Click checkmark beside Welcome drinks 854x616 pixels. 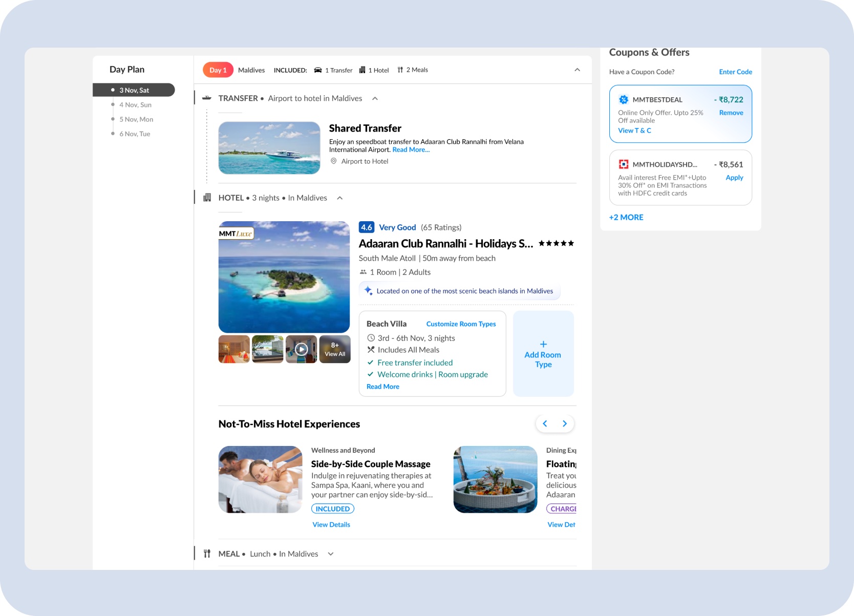click(370, 374)
